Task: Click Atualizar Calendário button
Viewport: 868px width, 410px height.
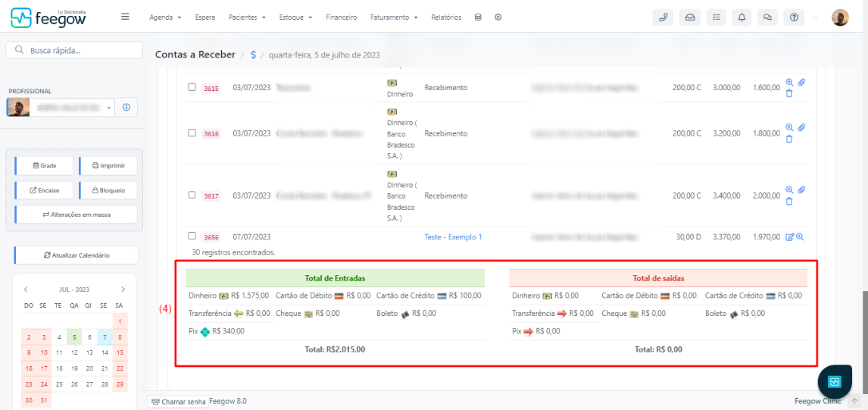Action: [76, 255]
